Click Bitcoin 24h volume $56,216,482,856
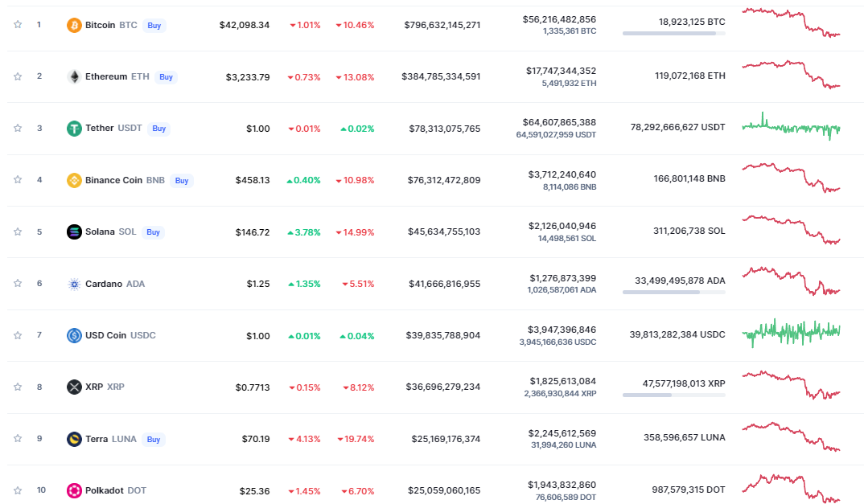This screenshot has height=504, width=864. tap(559, 19)
